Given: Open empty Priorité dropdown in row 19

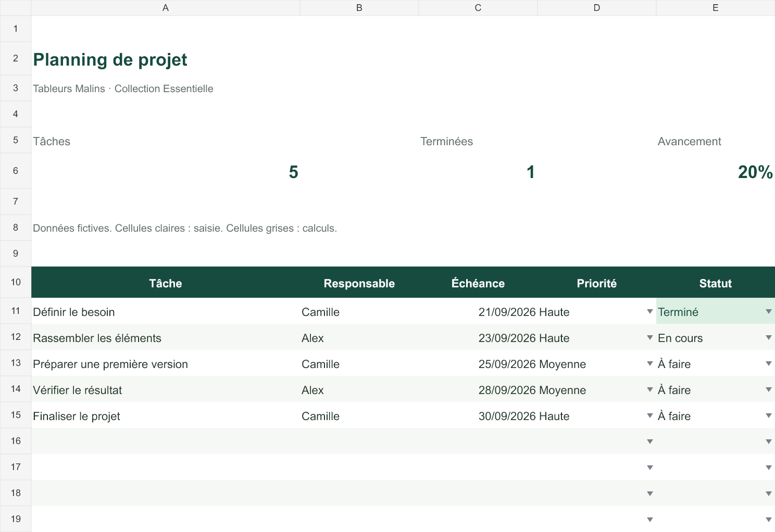Looking at the screenshot, I should [649, 520].
